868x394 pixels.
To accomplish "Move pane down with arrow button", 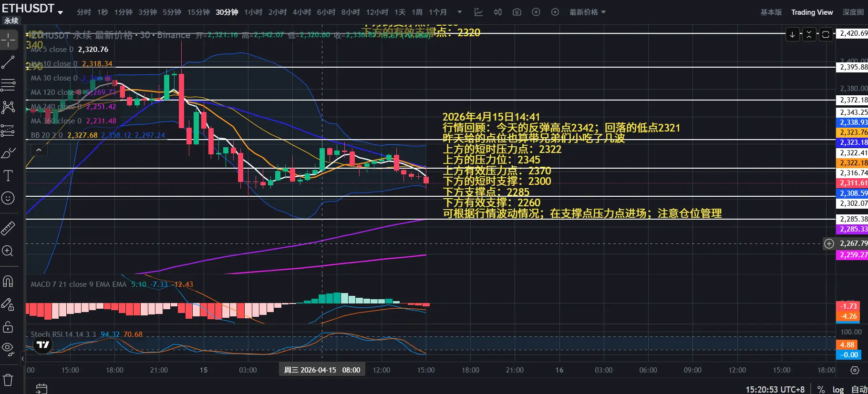I will tap(792, 34).
